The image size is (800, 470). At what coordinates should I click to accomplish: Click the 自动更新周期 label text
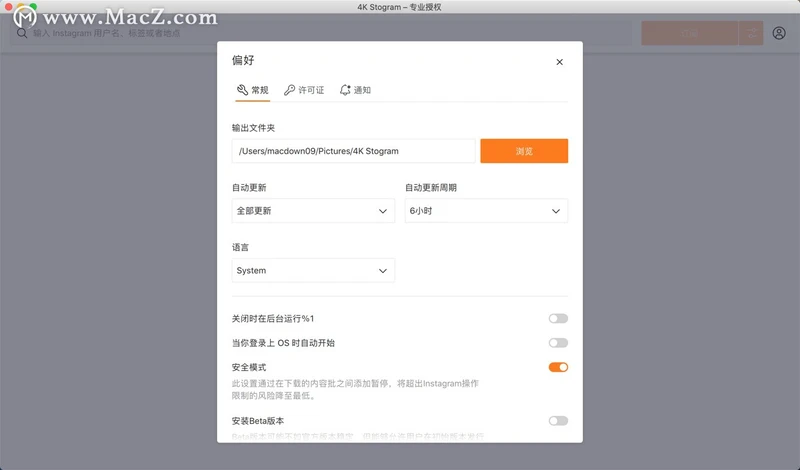point(431,188)
